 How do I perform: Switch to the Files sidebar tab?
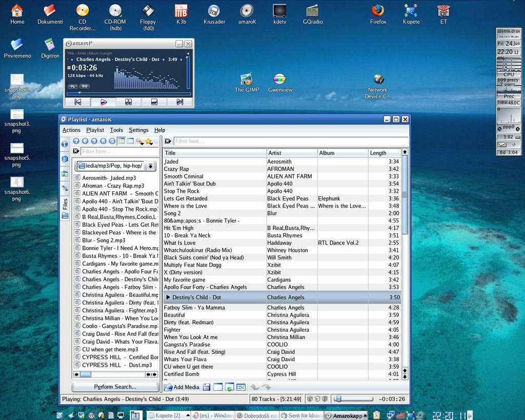pyautogui.click(x=65, y=208)
